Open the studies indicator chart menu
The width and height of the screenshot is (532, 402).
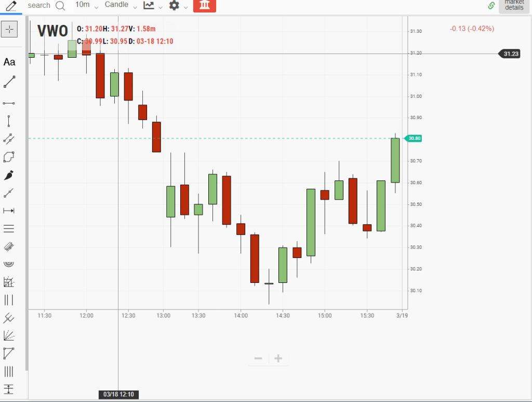coord(153,6)
